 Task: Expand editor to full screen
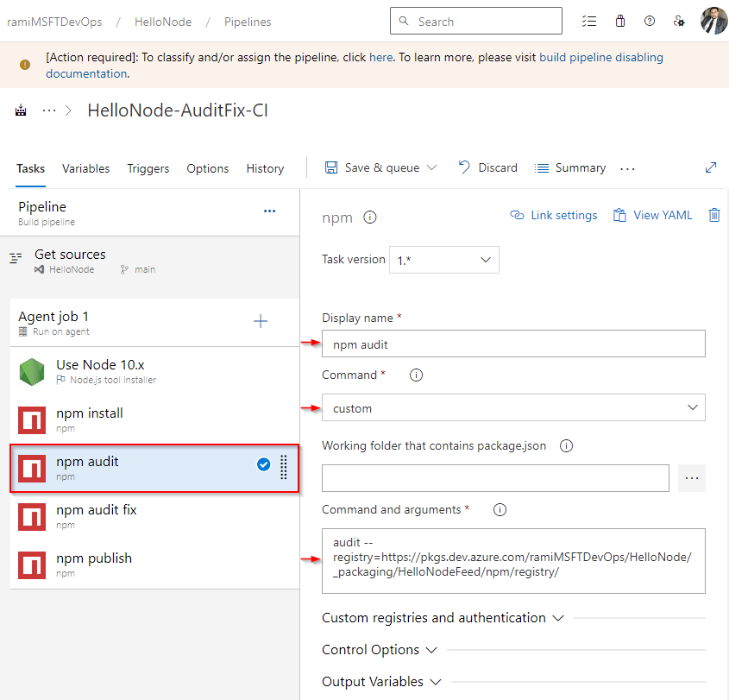(x=711, y=167)
